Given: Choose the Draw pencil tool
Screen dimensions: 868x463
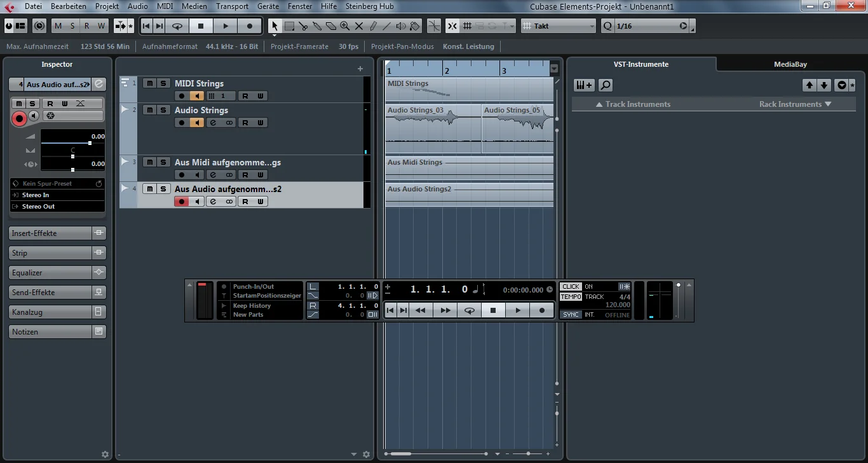Looking at the screenshot, I should pos(373,26).
